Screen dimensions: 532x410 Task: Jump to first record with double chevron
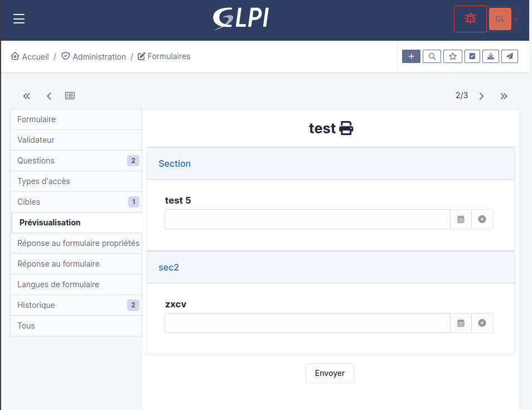(26, 96)
